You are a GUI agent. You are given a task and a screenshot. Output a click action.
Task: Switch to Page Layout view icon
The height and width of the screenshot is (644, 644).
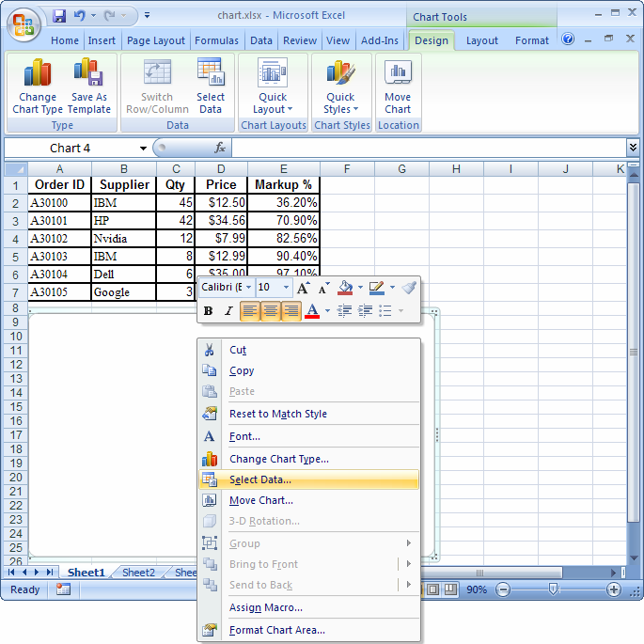coord(432,589)
